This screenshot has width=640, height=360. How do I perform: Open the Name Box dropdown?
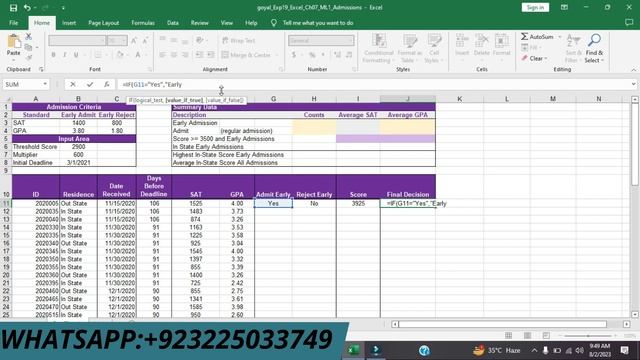pos(45,84)
